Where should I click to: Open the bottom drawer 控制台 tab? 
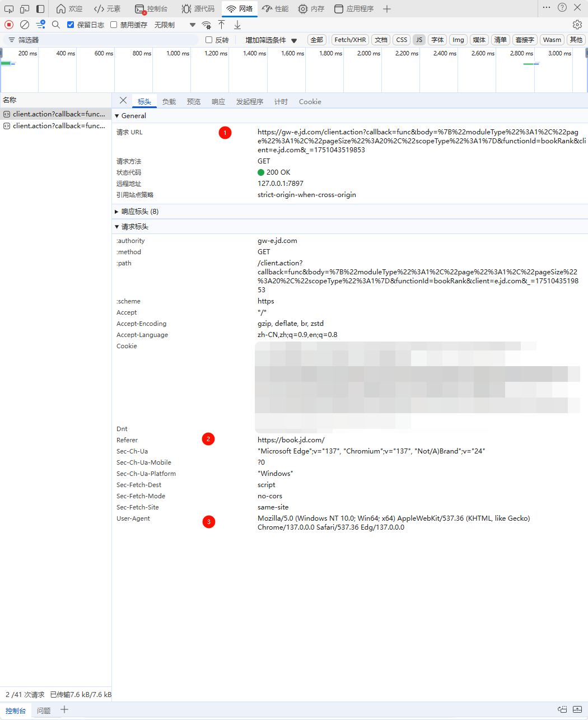tap(16, 710)
